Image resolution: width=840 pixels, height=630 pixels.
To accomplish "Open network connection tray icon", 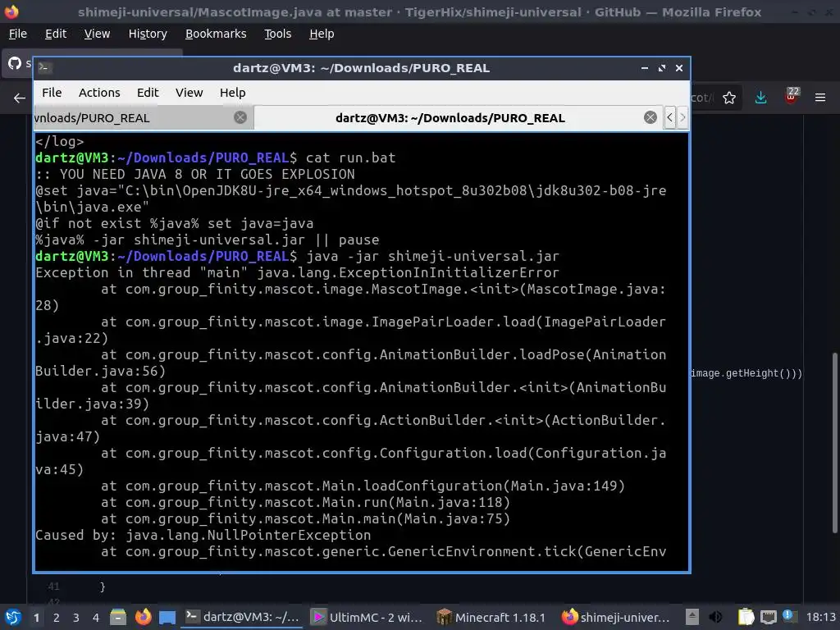I will [768, 618].
